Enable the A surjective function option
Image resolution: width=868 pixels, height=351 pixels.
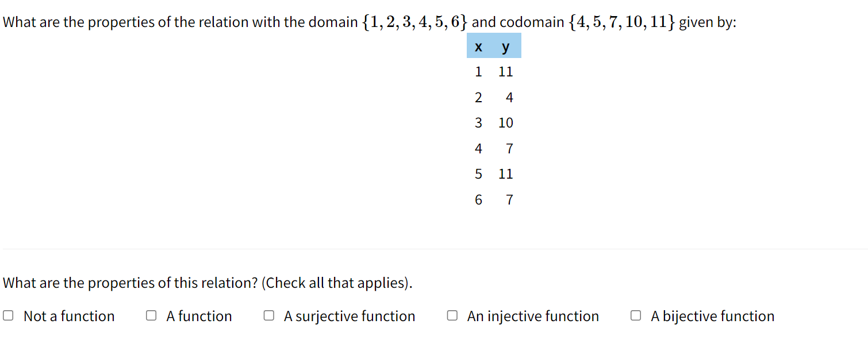coord(268,315)
